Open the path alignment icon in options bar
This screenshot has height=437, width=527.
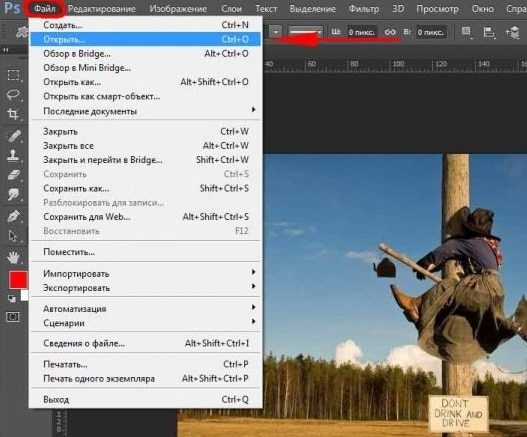(x=489, y=32)
